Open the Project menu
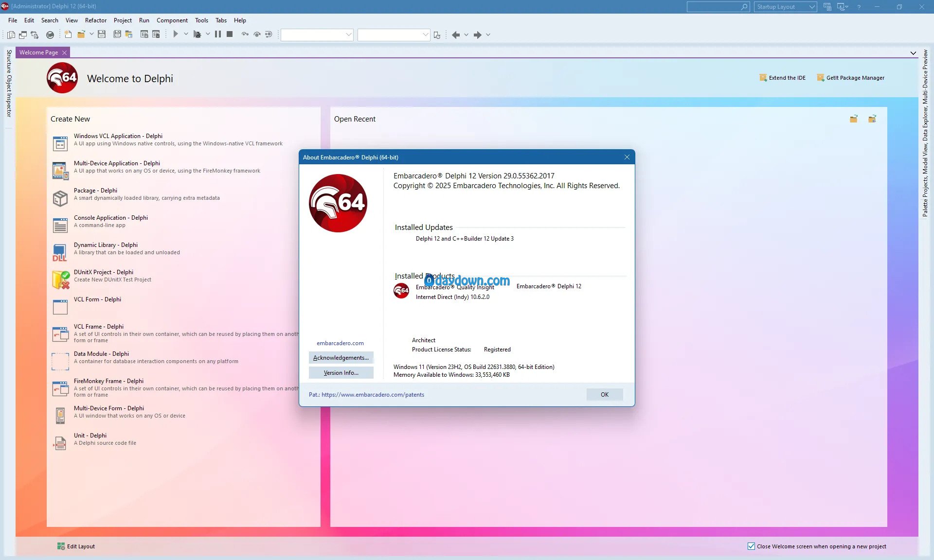This screenshot has width=934, height=560. [123, 20]
